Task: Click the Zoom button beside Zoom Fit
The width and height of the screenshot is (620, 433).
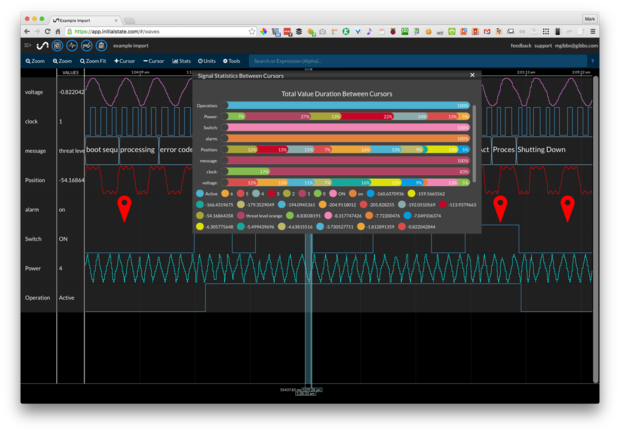Action: (62, 61)
